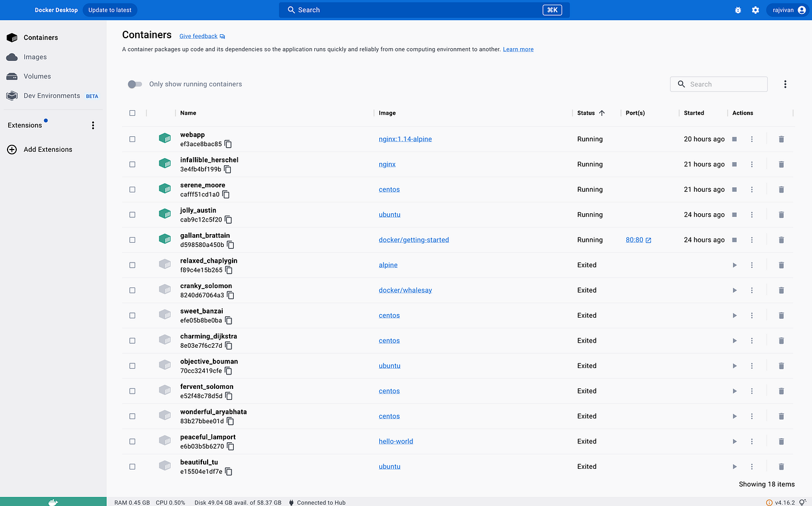Click the containers Search field
This screenshot has height=506, width=812.
coord(719,84)
